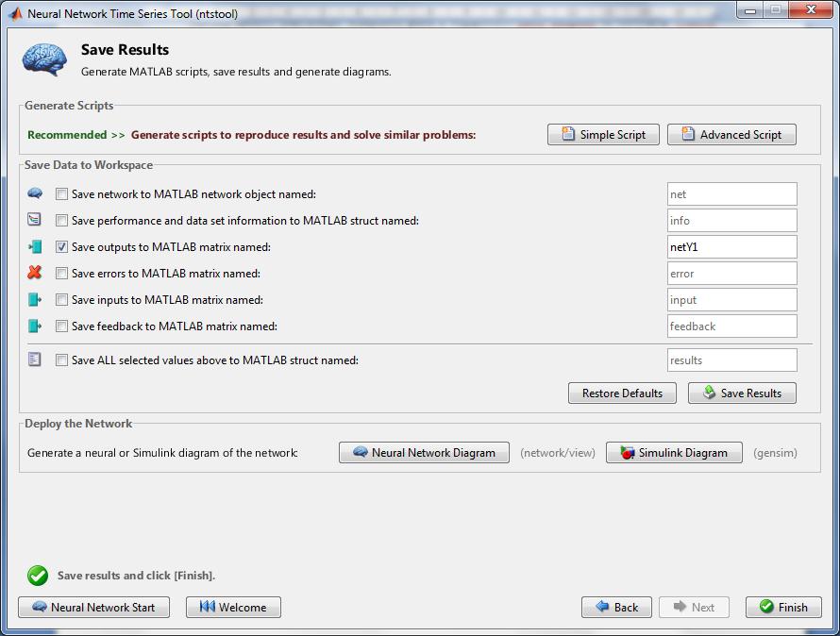
Task: Click the Save Results button
Action: coord(742,393)
